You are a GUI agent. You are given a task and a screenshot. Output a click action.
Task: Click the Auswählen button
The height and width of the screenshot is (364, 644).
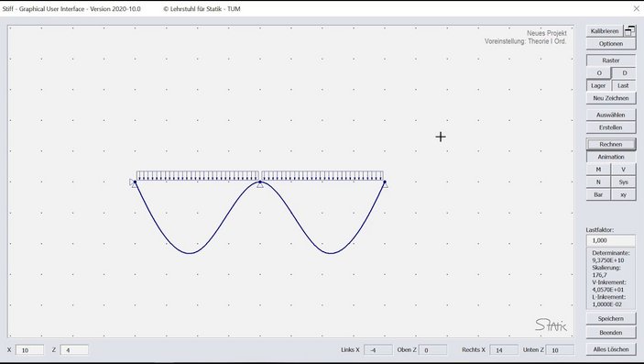point(611,116)
